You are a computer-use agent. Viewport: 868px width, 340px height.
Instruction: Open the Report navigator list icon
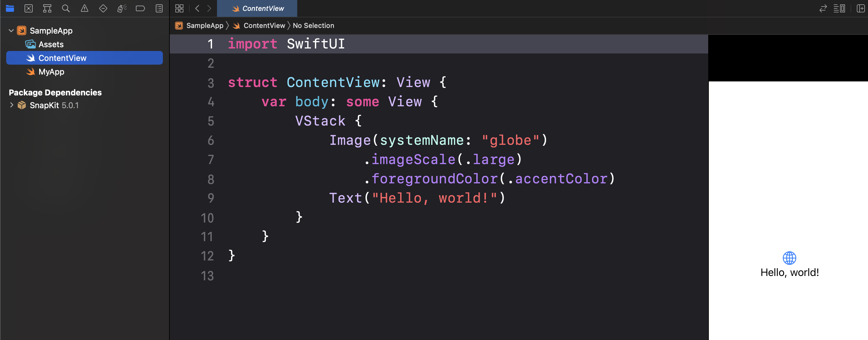coord(159,8)
